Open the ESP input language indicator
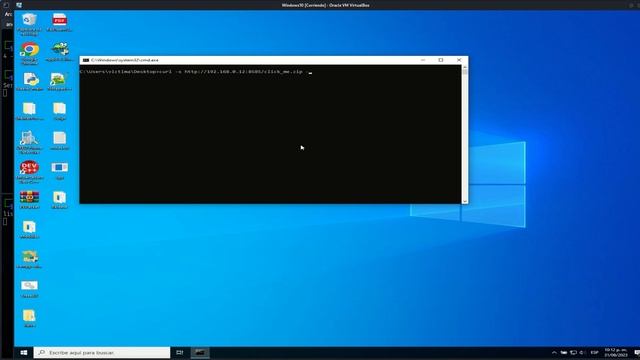Screen dimensions: 640x360 point(594,353)
